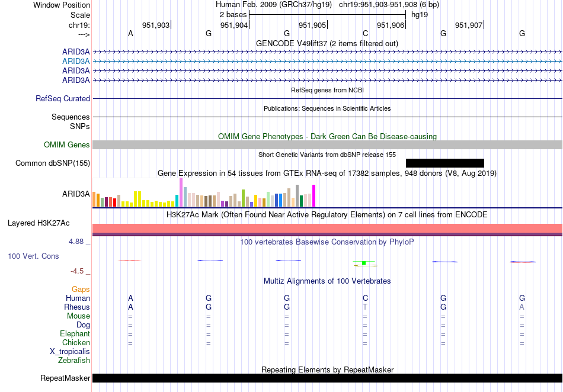Click the RepeatMasker track label
563x392 pixels.
click(65, 378)
